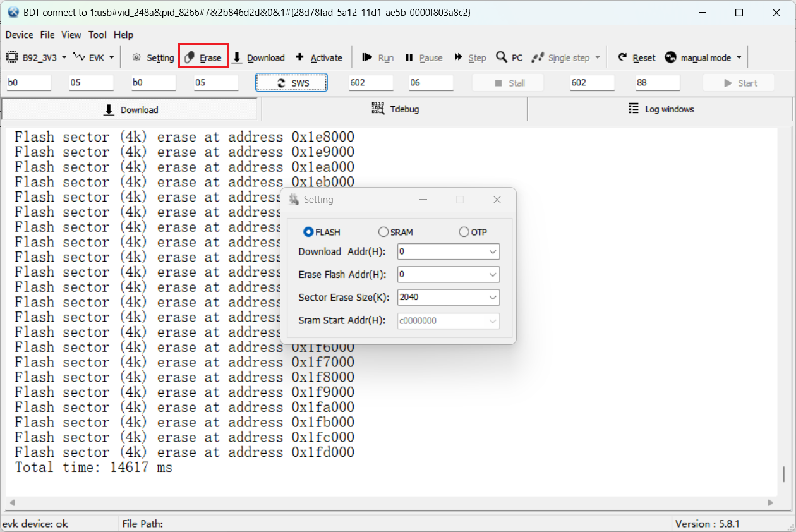
Task: Click the Activate toolbar button
Action: pyautogui.click(x=319, y=57)
